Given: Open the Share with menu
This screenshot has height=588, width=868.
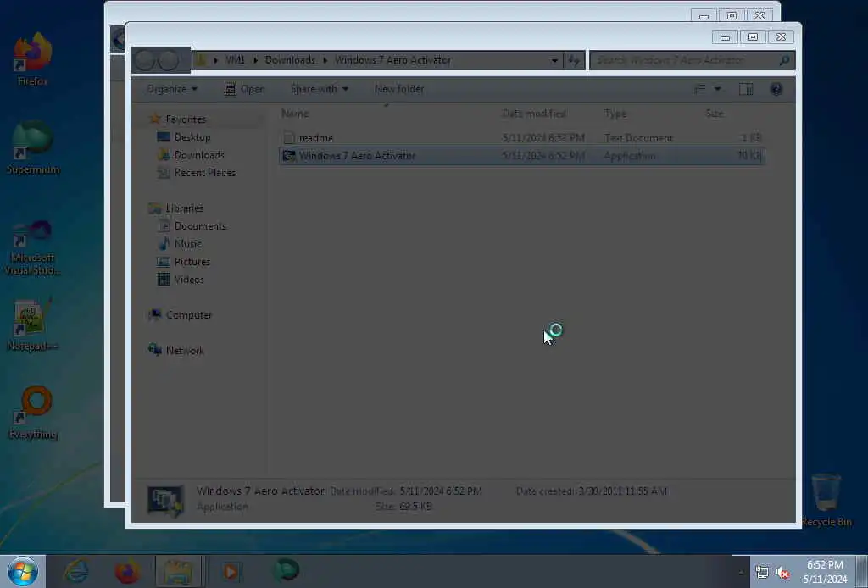Looking at the screenshot, I should [320, 89].
